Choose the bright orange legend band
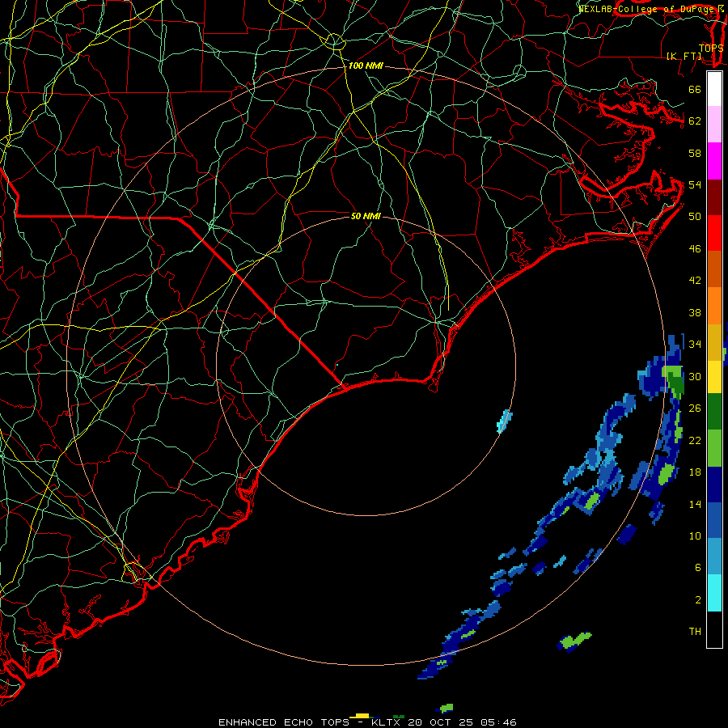The image size is (728, 728). tap(714, 306)
